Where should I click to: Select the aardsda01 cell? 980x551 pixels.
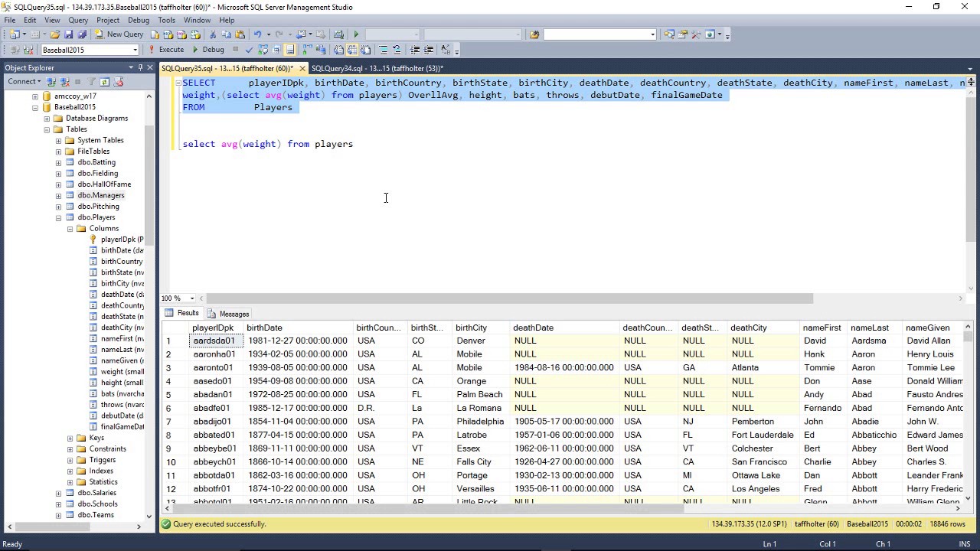(217, 341)
